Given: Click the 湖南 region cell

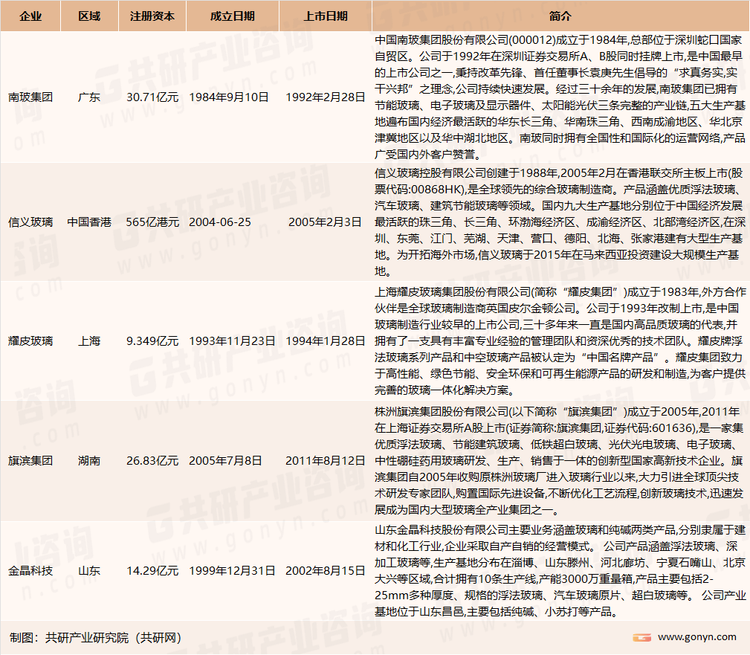Looking at the screenshot, I should [x=89, y=461].
